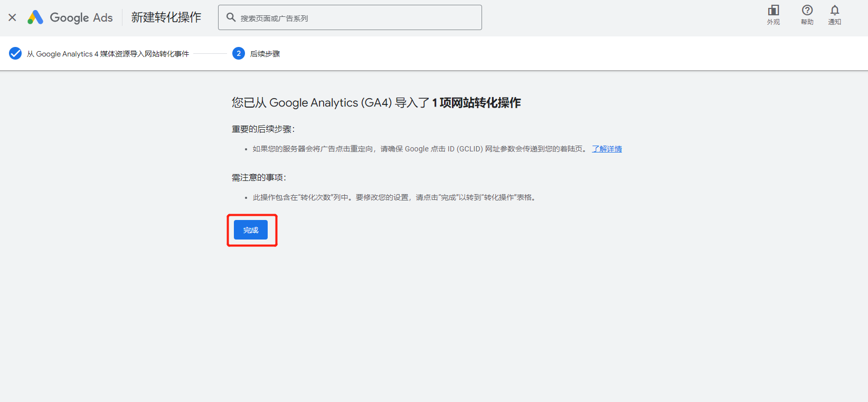Screen dimensions: 868x402
Task: Go to the GA4 import step label
Action: [108, 54]
